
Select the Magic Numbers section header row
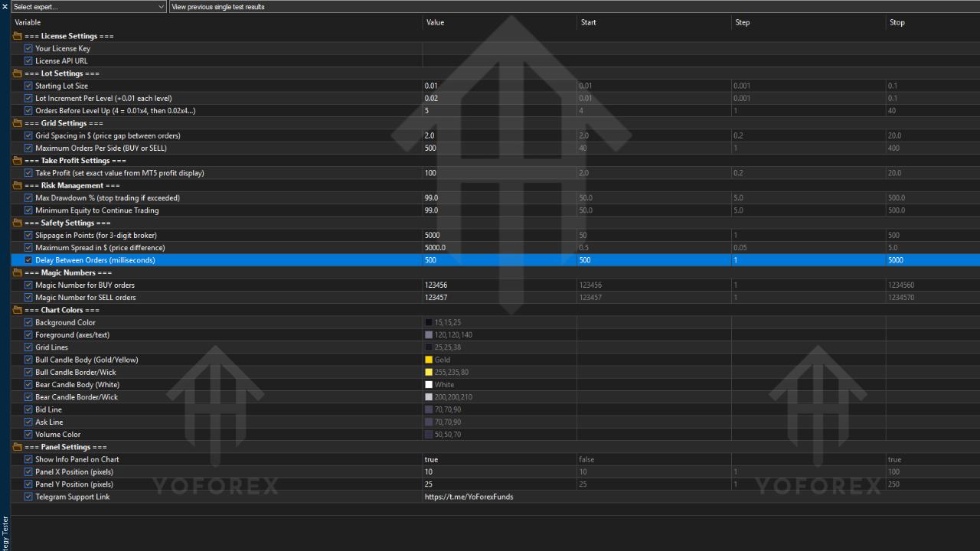coord(68,272)
